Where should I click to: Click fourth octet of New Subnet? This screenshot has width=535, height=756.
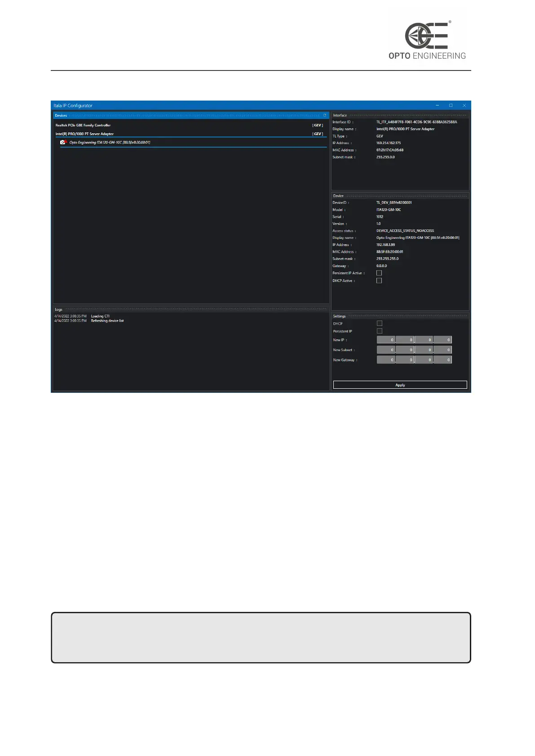442,350
